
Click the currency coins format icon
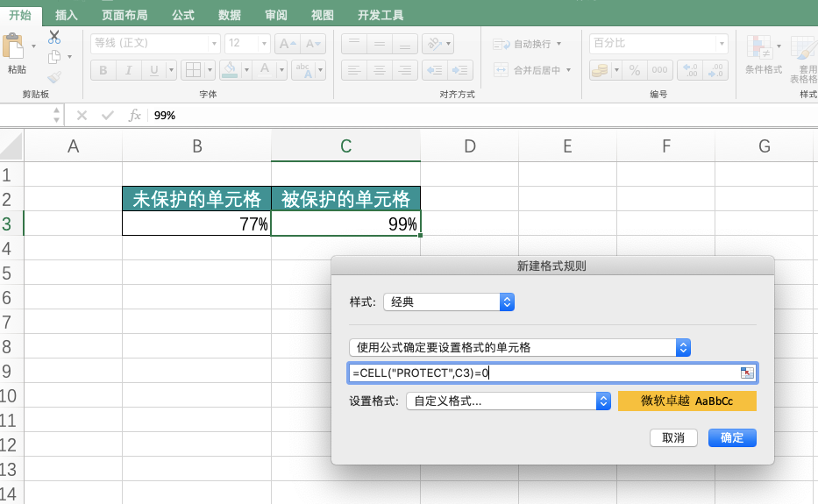[x=601, y=70]
